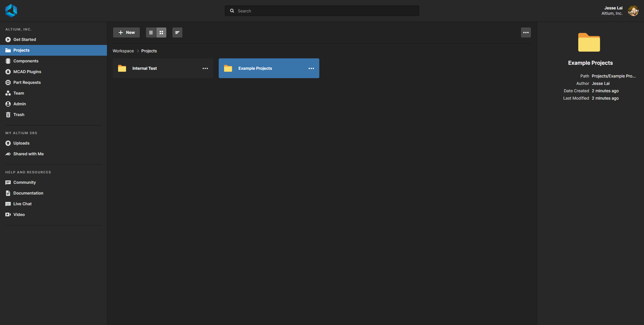Screen dimensions: 644x325
Task: Click the Video camera icon
Action: click(8, 215)
